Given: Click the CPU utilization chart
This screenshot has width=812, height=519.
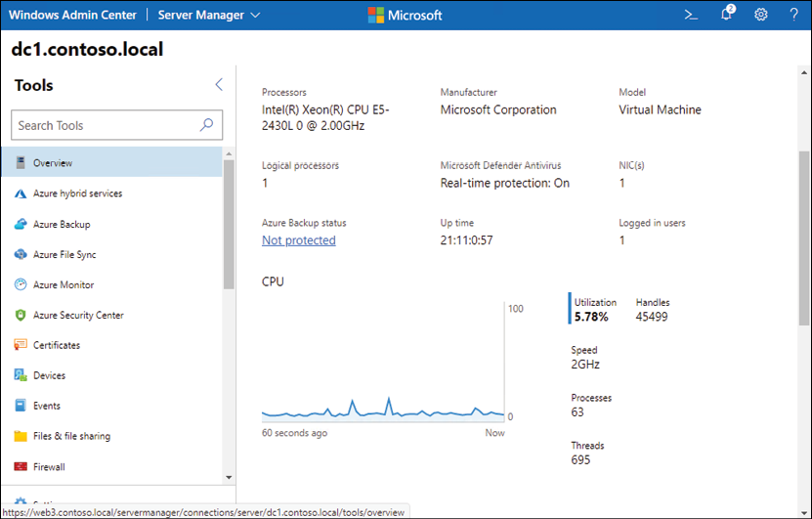Looking at the screenshot, I should (383, 363).
